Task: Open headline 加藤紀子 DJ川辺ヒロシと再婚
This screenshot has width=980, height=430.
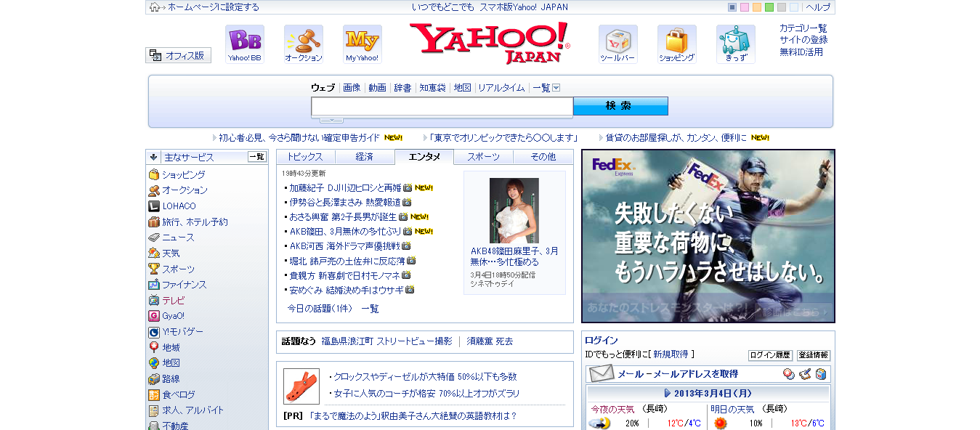Action: (345, 187)
